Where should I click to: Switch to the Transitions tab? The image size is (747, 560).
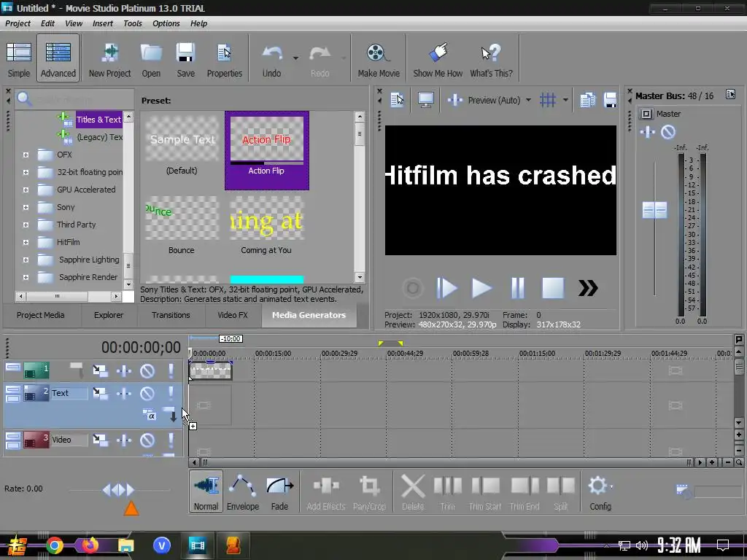tap(171, 315)
